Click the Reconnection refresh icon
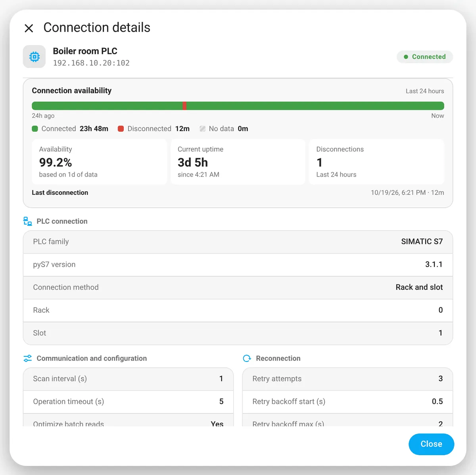This screenshot has width=476, height=475. pos(247,358)
